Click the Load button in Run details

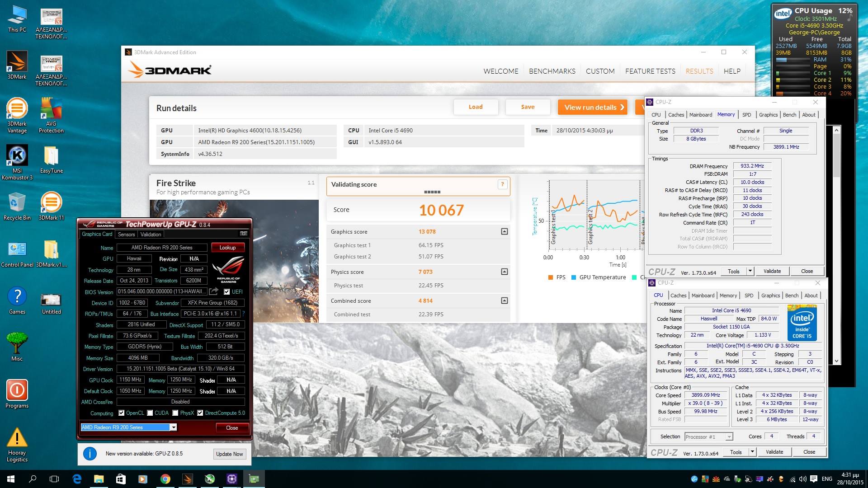coord(476,107)
